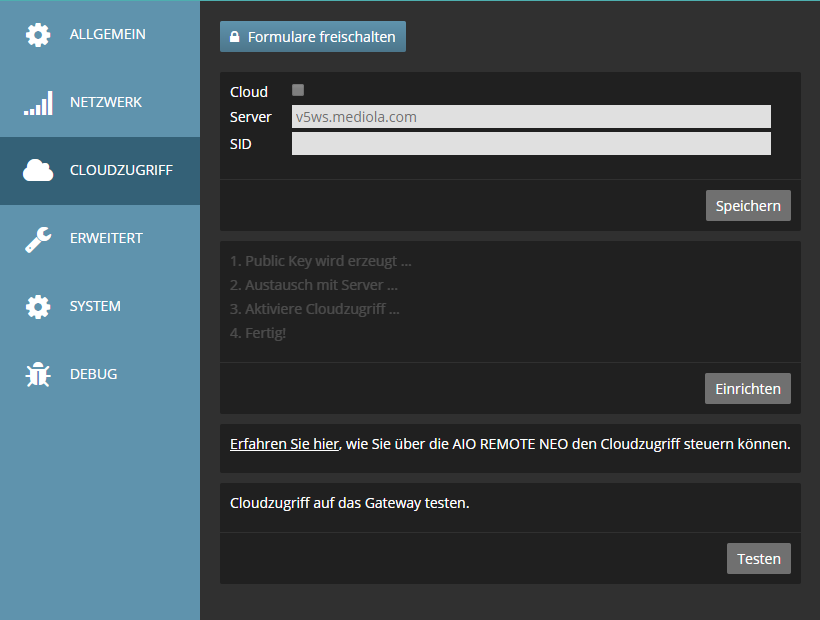The width and height of the screenshot is (820, 620).
Task: Click the bug icon for Debug
Action: click(38, 375)
